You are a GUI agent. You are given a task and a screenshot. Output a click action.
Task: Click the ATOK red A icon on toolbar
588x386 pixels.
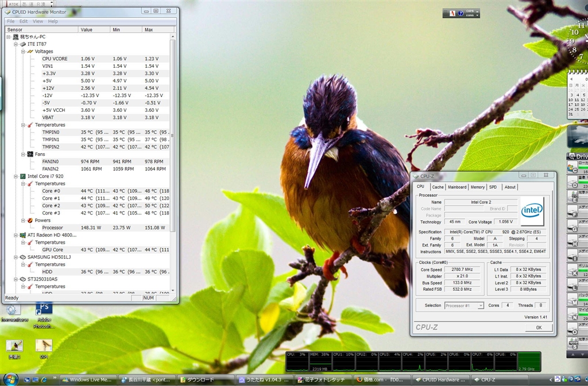452,13
